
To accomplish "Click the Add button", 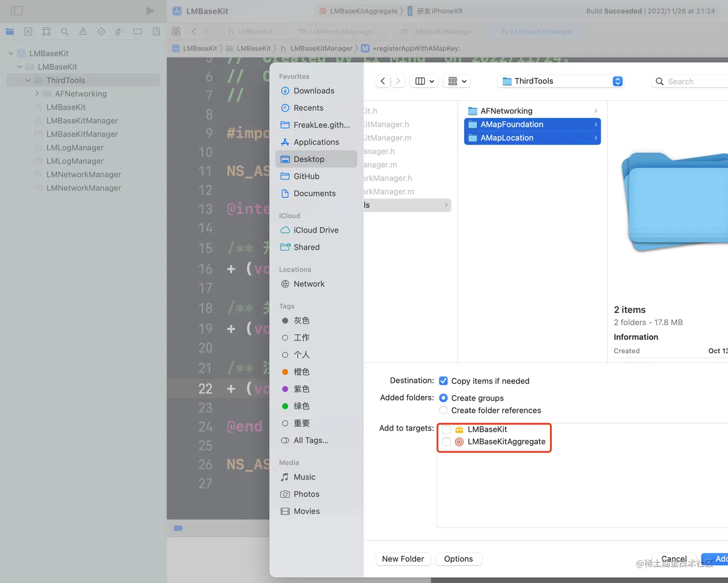I will click(x=715, y=559).
